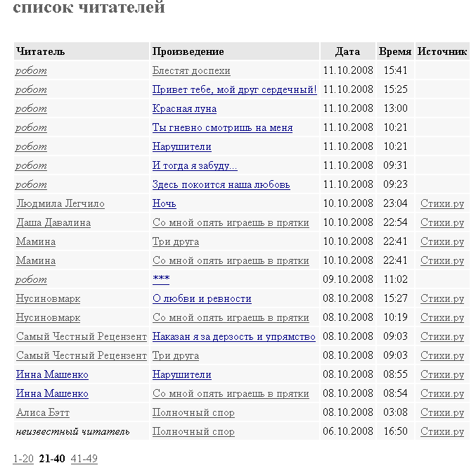Click "Стихи.ру" source in the "Ночь" row
This screenshot has width=476, height=470.
(x=442, y=203)
